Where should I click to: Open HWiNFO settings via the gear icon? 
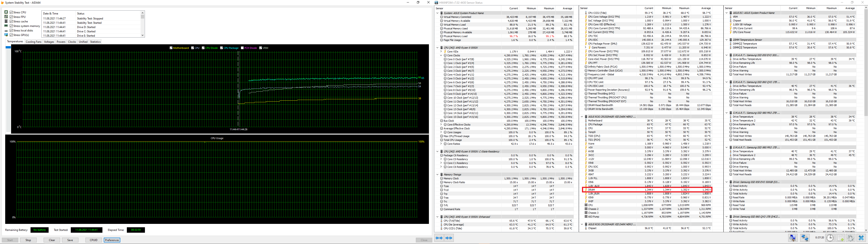(851, 238)
